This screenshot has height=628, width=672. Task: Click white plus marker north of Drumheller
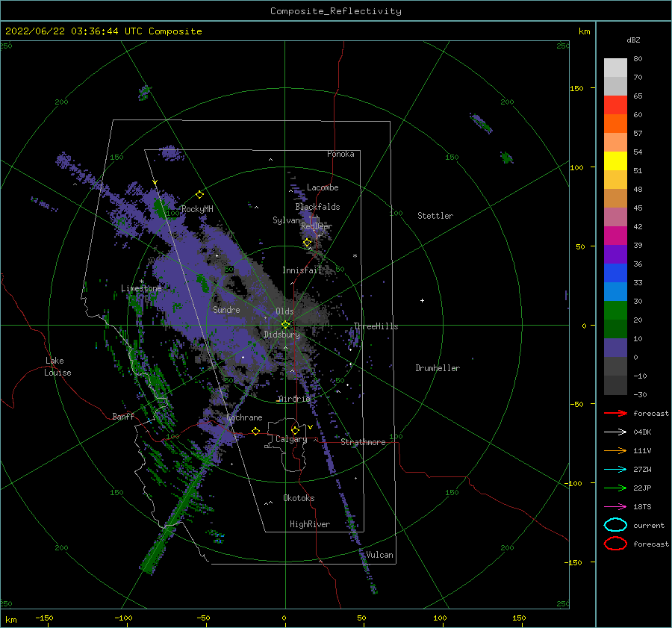coord(422,300)
